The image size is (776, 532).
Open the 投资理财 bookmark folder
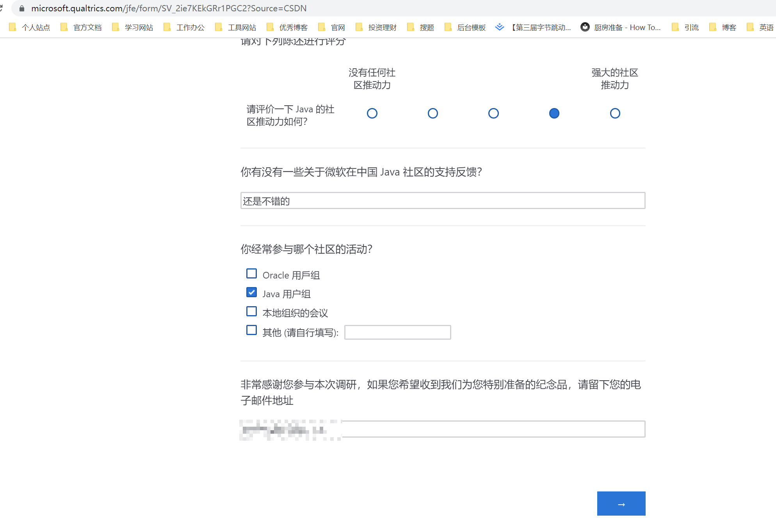pyautogui.click(x=376, y=27)
